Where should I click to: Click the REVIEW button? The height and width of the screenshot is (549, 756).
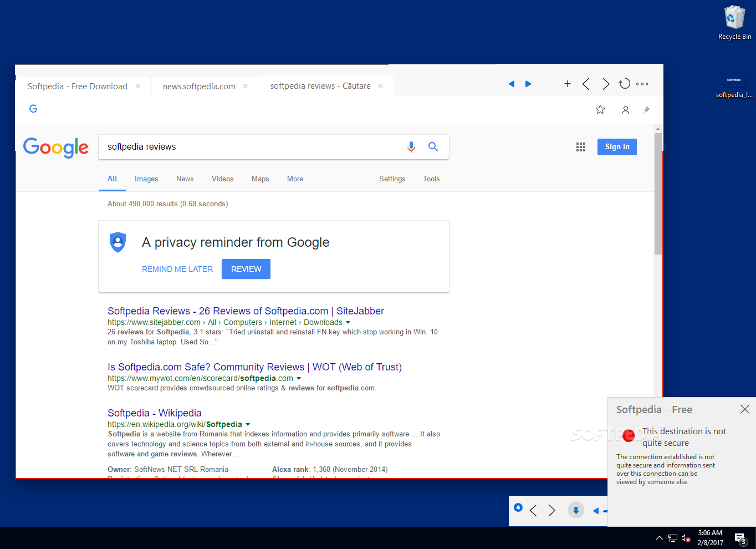pos(246,269)
